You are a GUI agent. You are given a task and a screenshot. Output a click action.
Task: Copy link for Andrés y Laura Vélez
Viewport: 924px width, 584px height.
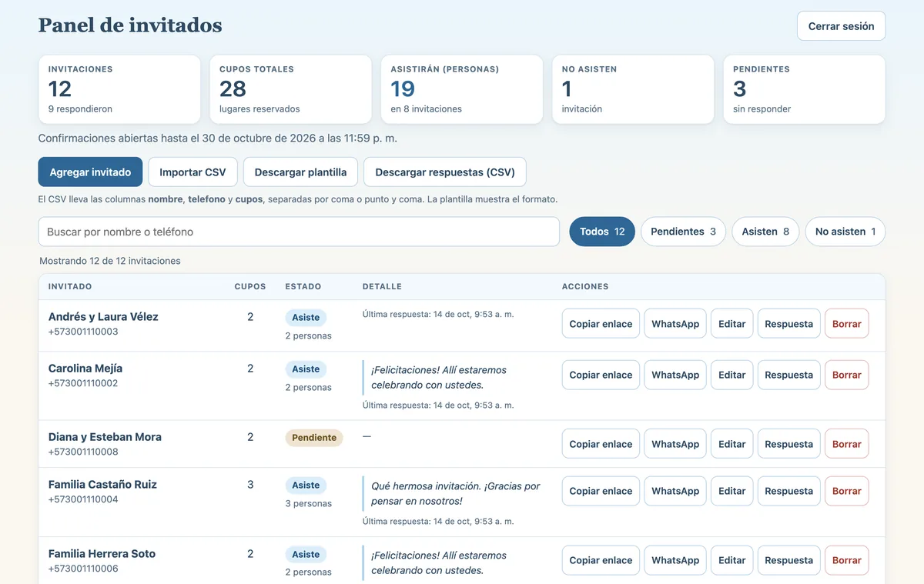(601, 324)
